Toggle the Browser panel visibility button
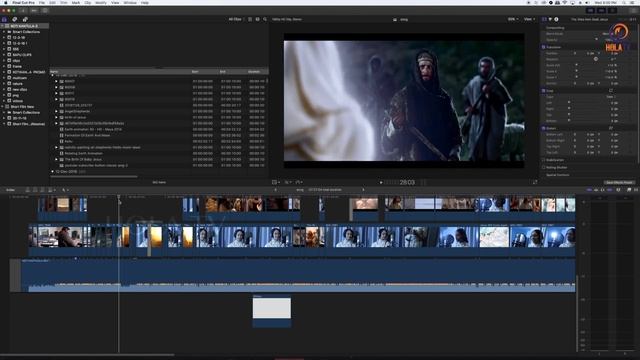 590,11
